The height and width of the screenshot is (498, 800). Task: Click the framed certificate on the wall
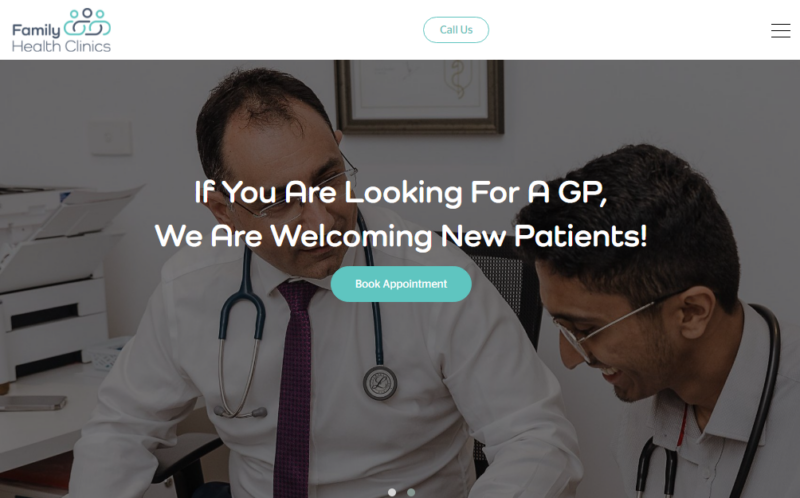[x=419, y=96]
